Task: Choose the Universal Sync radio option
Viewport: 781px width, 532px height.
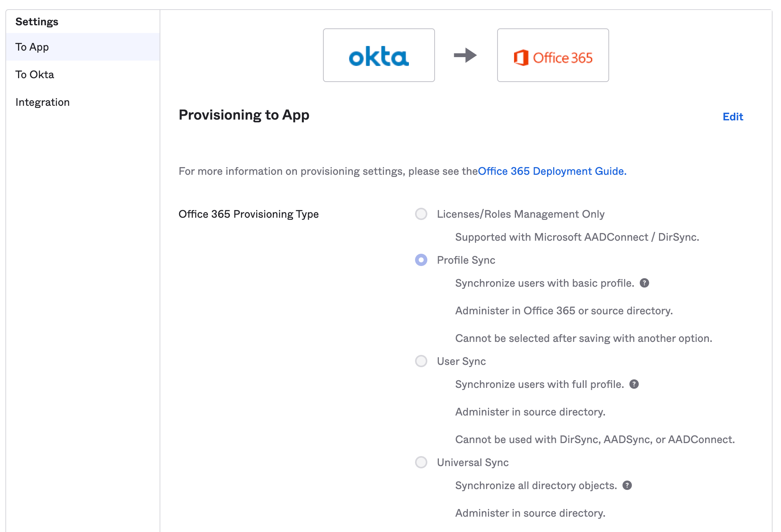Action: pyautogui.click(x=421, y=462)
